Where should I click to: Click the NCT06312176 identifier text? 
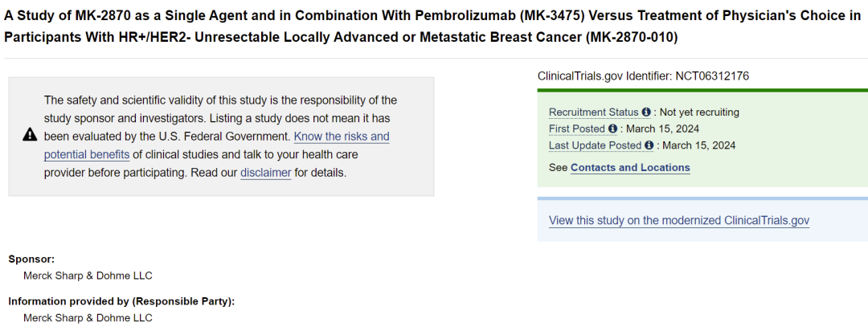click(x=711, y=76)
